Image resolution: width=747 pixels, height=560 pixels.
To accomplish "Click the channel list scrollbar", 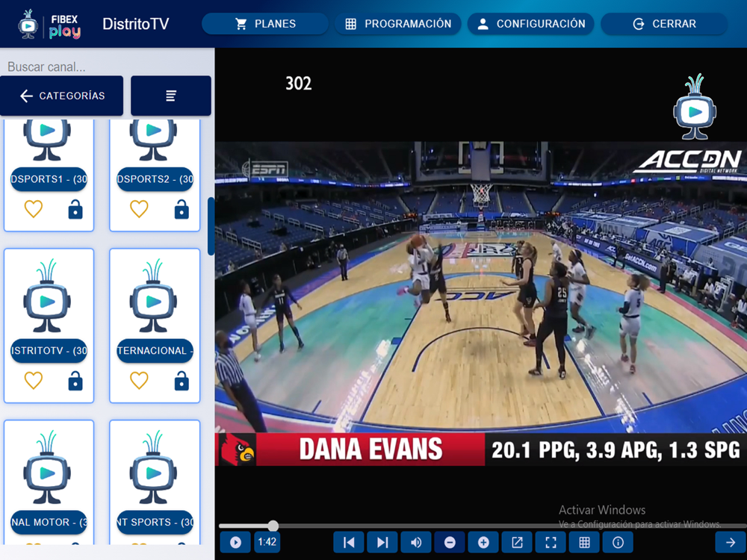I will pos(211,226).
